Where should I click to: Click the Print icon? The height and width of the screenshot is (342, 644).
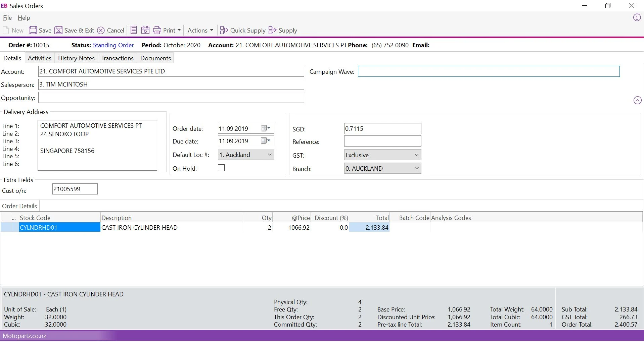[x=157, y=31]
